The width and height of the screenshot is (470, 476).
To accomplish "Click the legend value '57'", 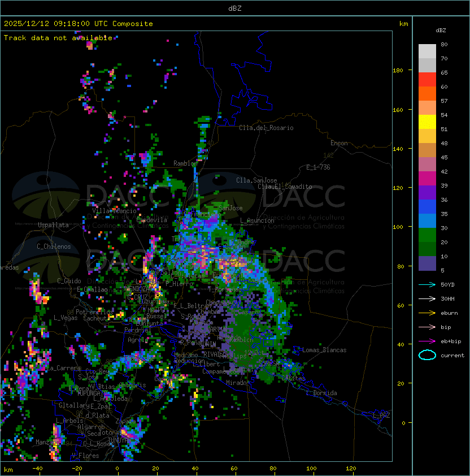I will [444, 101].
